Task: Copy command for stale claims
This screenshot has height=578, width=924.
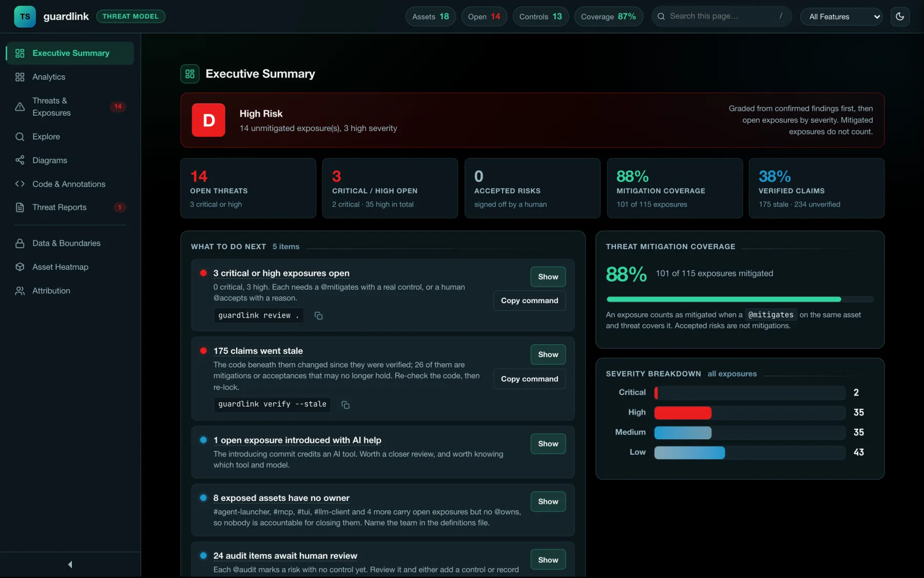Action: click(530, 379)
